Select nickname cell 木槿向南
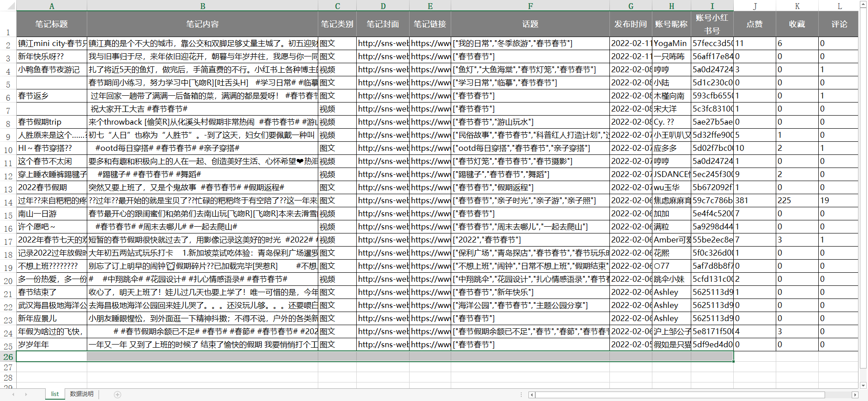 pos(671,96)
